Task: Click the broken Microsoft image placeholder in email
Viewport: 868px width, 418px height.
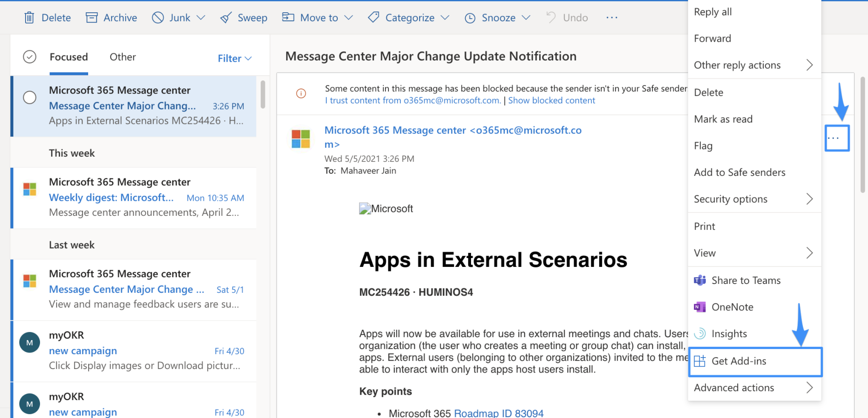Action: click(365, 209)
